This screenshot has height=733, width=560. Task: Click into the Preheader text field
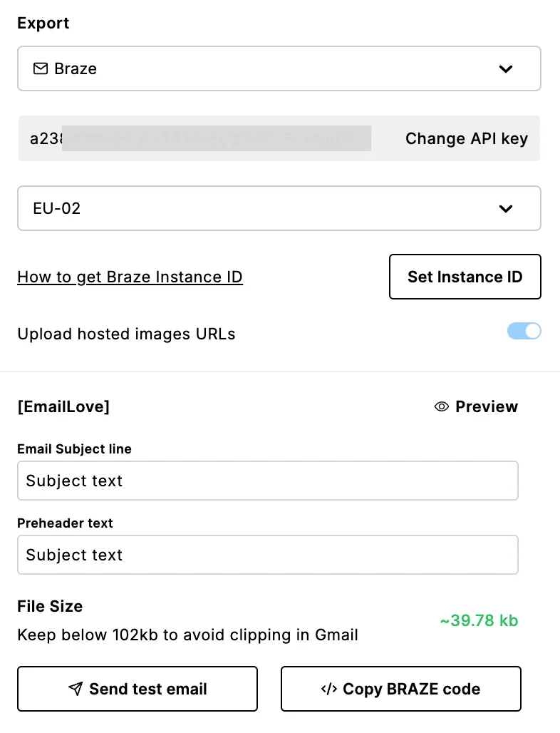pos(267,555)
